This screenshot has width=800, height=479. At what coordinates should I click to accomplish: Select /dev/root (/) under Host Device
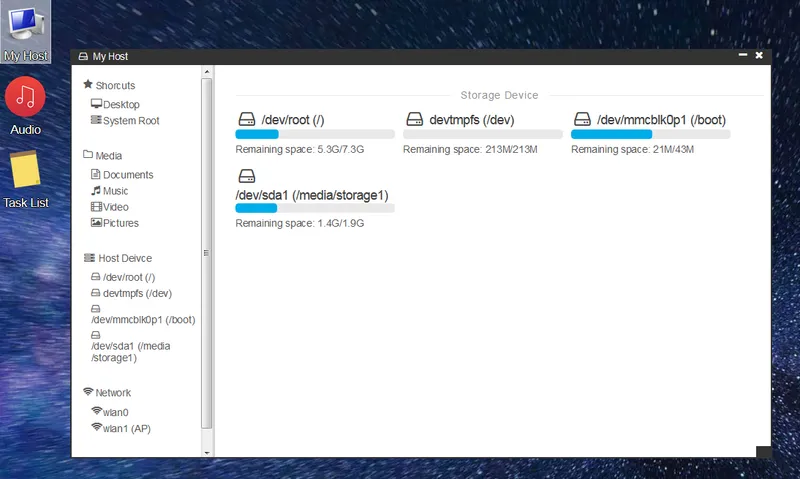tap(128, 277)
